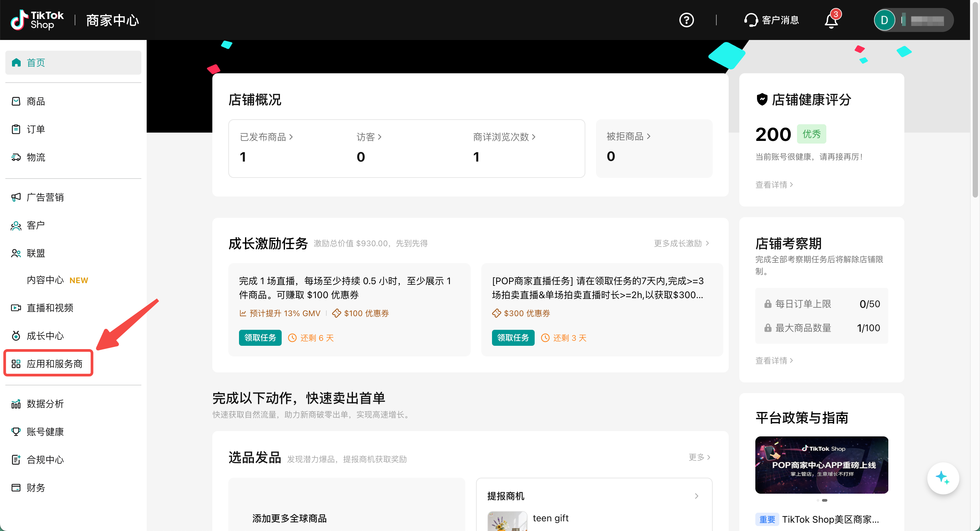
Task: Claim the $300 POP merchant task
Action: (513, 337)
